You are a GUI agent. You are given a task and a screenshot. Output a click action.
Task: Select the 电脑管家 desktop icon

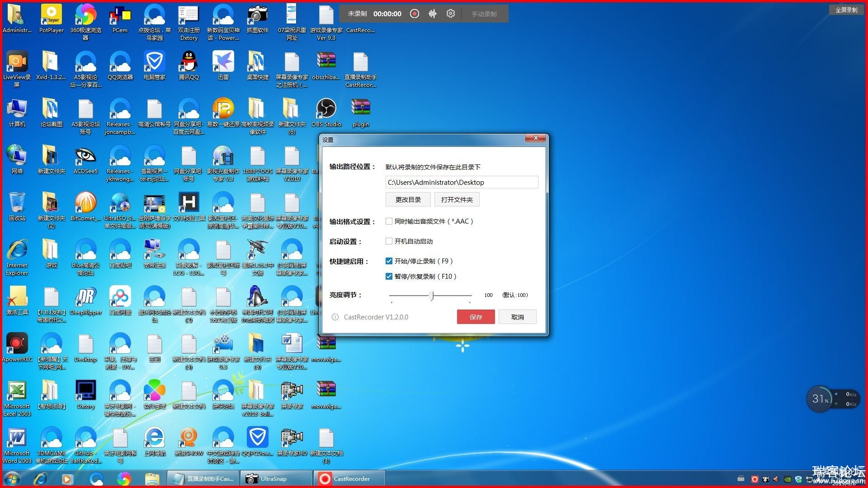(155, 66)
